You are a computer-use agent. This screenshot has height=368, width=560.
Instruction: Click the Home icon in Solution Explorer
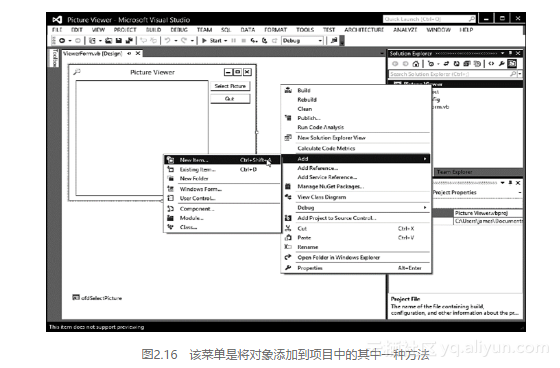(415, 64)
